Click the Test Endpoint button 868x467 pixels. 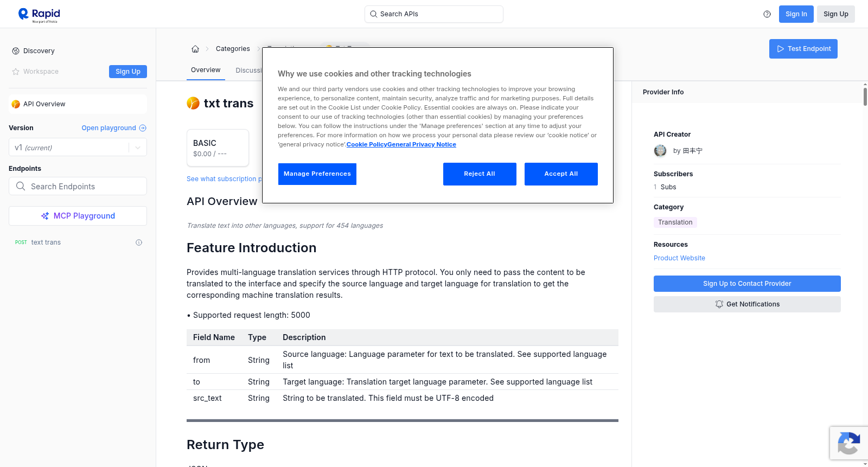803,49
